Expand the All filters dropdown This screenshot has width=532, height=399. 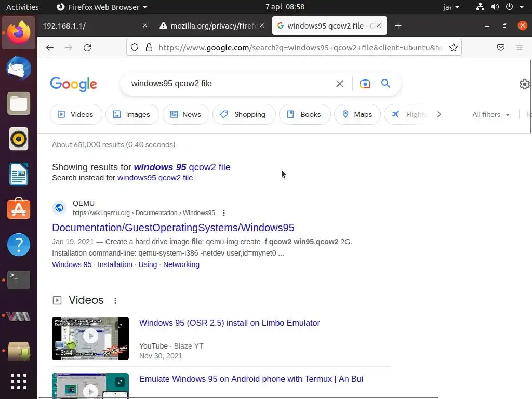490,114
